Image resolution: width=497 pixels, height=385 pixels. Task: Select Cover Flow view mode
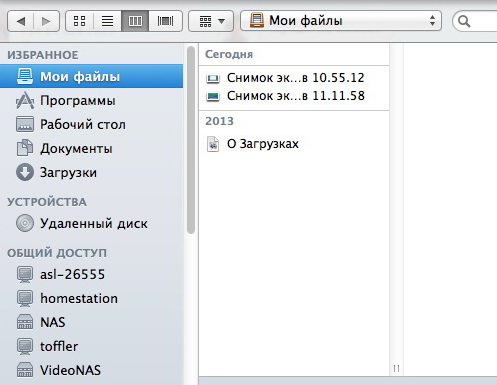pos(165,21)
